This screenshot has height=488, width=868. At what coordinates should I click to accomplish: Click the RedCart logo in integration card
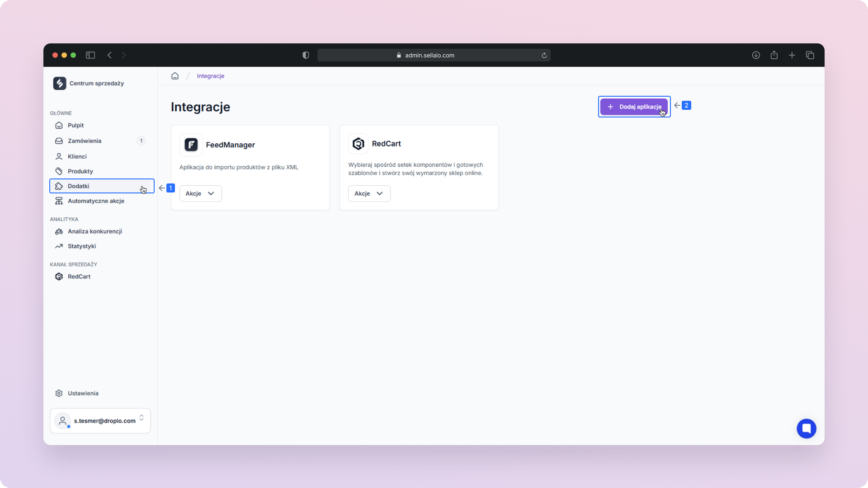pos(358,144)
